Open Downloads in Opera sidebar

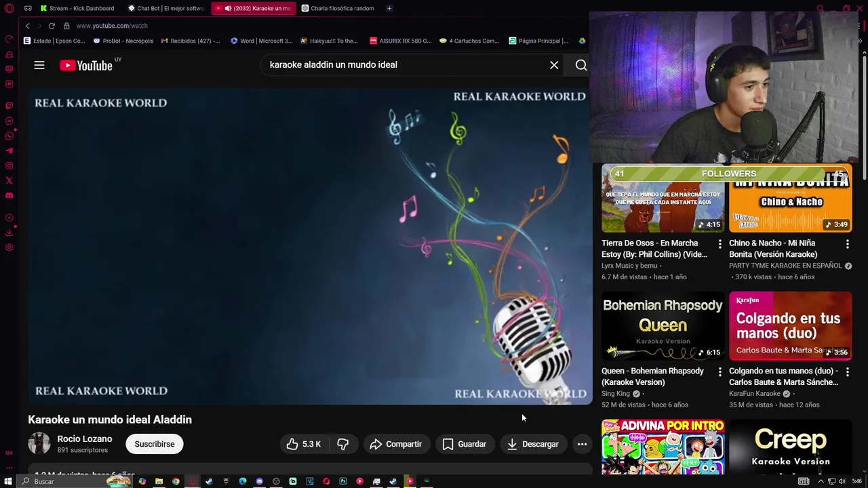(9, 232)
